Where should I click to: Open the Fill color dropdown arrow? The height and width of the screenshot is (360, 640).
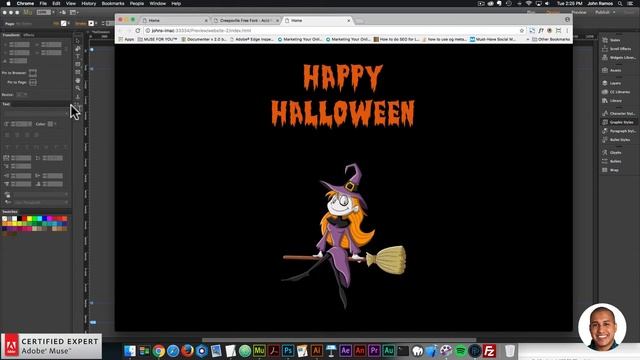(x=68, y=23)
